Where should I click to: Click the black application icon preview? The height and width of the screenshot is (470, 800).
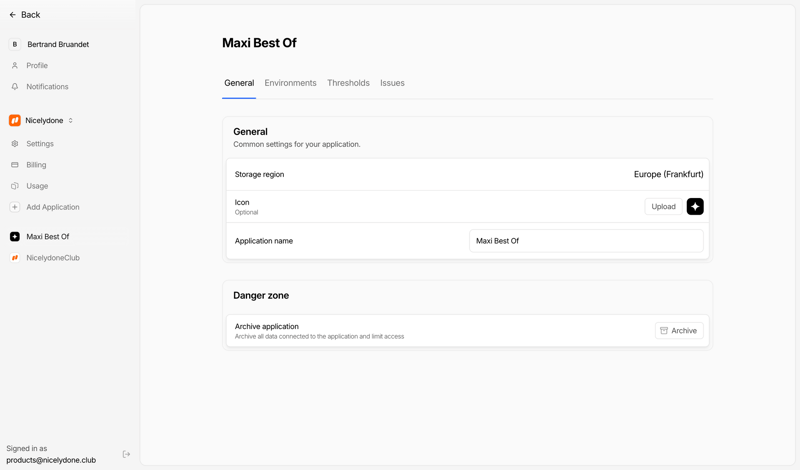(x=695, y=207)
